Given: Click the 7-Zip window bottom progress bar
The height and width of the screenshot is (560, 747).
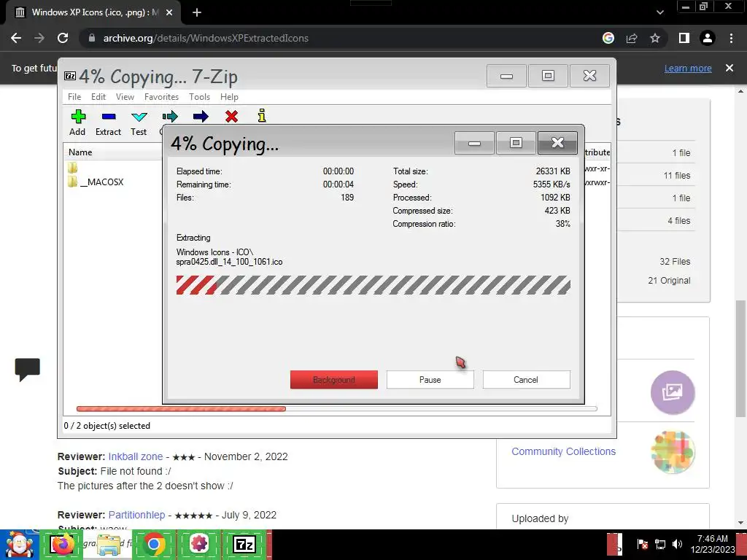Looking at the screenshot, I should [x=336, y=408].
